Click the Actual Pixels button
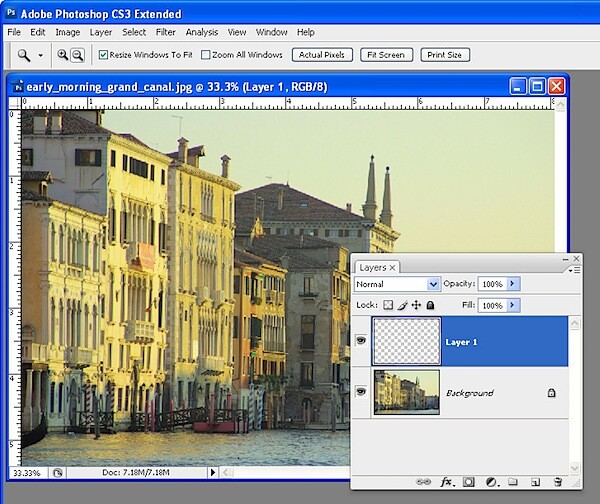Image resolution: width=600 pixels, height=504 pixels. (x=322, y=55)
